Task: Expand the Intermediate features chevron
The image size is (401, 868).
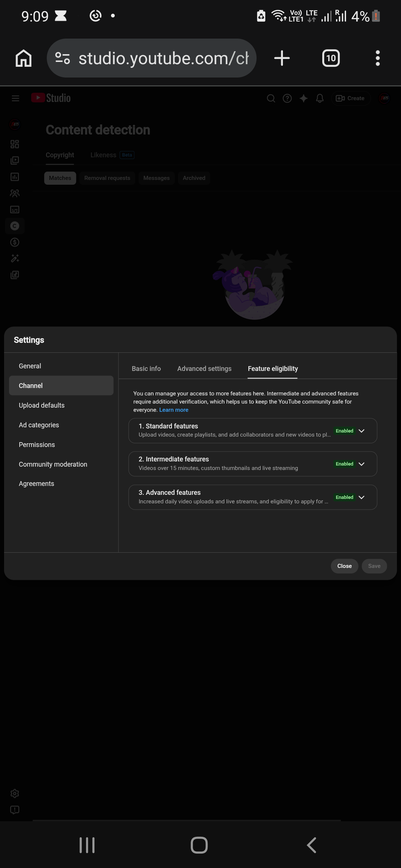Action: coord(361,464)
